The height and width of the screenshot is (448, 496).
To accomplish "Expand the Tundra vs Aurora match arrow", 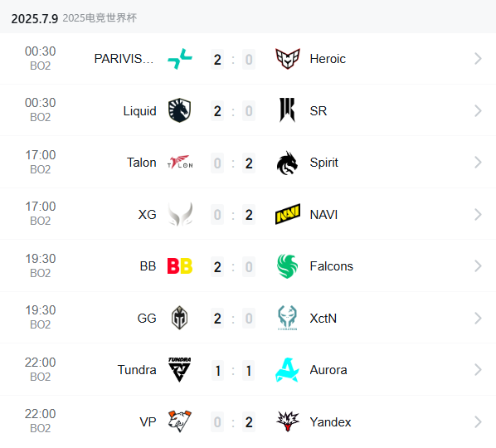I will click(x=478, y=370).
